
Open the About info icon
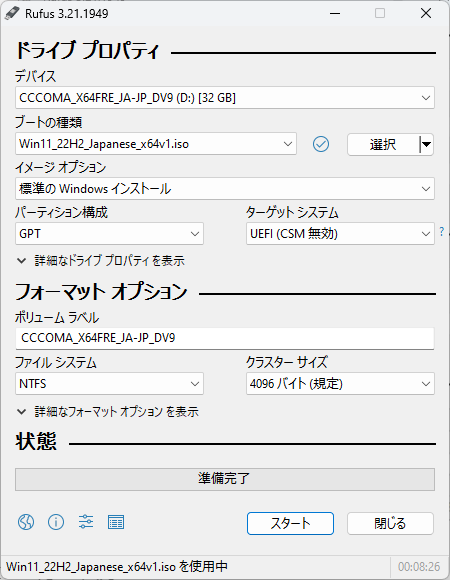tap(56, 522)
